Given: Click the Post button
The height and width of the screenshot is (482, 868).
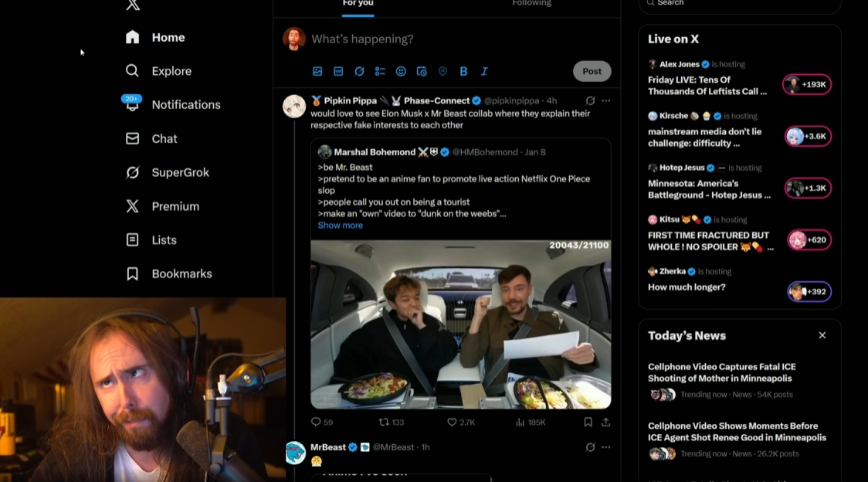Looking at the screenshot, I should [x=592, y=72].
